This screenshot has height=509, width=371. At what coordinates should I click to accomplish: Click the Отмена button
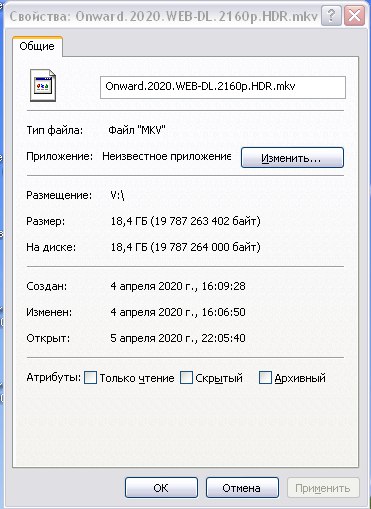click(x=242, y=488)
